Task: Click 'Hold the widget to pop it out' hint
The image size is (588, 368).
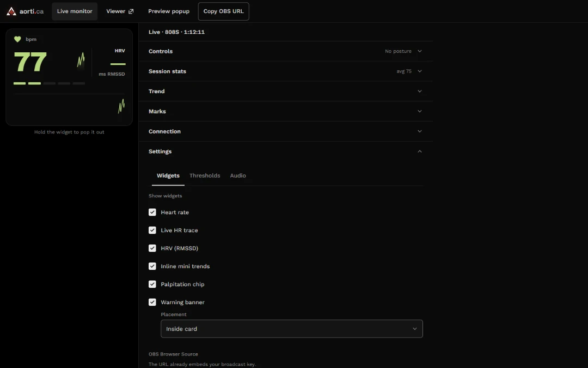Action: (x=69, y=132)
